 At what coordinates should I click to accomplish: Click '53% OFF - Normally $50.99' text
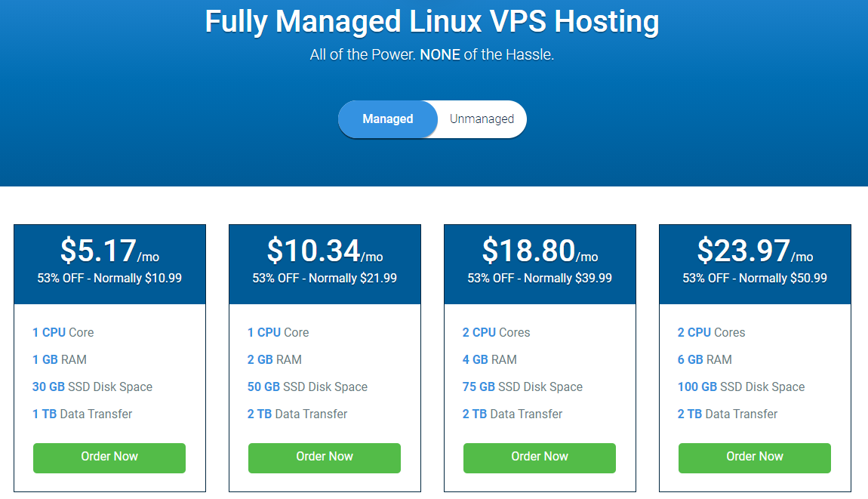coord(755,278)
